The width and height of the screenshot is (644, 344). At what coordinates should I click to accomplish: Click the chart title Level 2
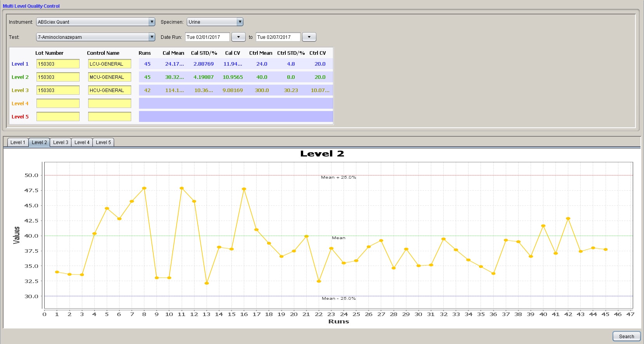coord(322,154)
